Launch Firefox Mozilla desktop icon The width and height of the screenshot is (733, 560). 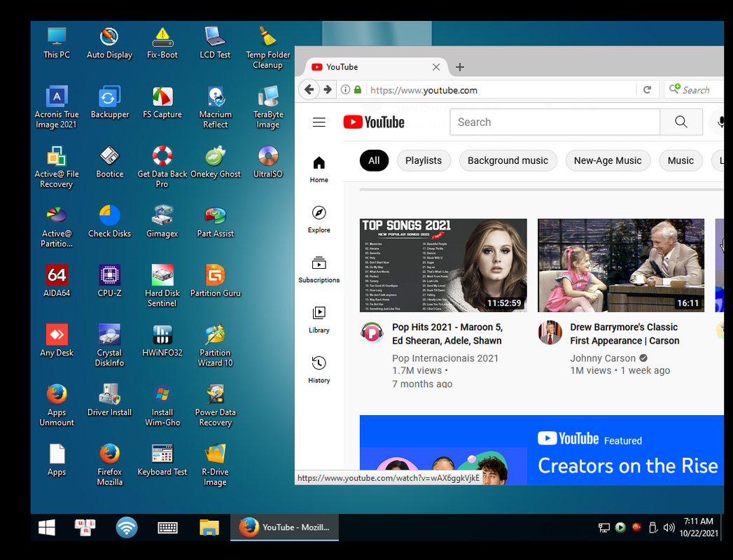[x=109, y=465]
